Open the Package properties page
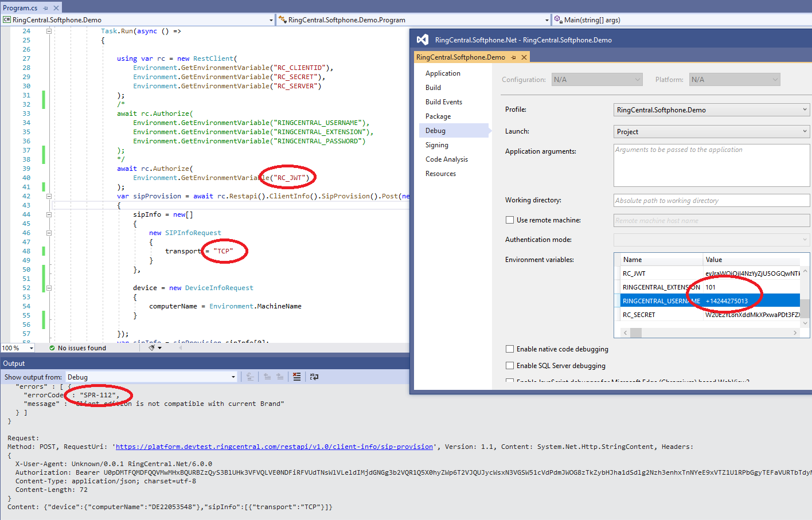Viewport: 812px width, 520px height. coord(438,116)
